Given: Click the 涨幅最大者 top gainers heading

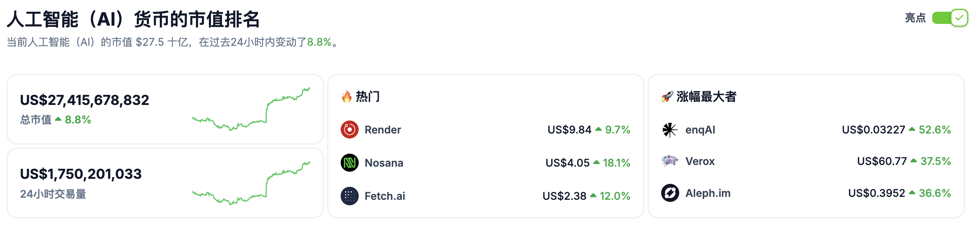Looking at the screenshot, I should point(706,97).
